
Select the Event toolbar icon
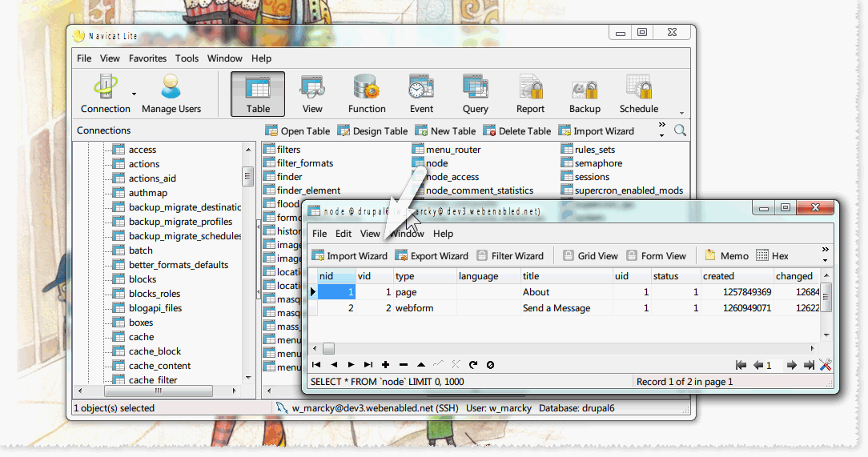pos(421,94)
